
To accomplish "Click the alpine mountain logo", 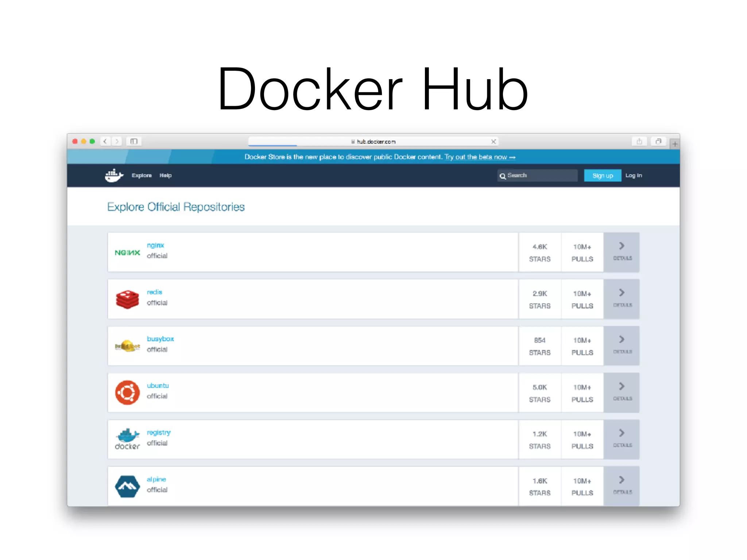I will pyautogui.click(x=127, y=486).
